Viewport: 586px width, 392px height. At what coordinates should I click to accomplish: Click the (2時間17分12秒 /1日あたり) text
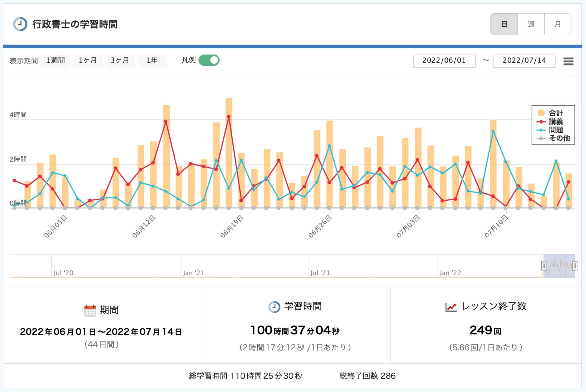(x=295, y=348)
